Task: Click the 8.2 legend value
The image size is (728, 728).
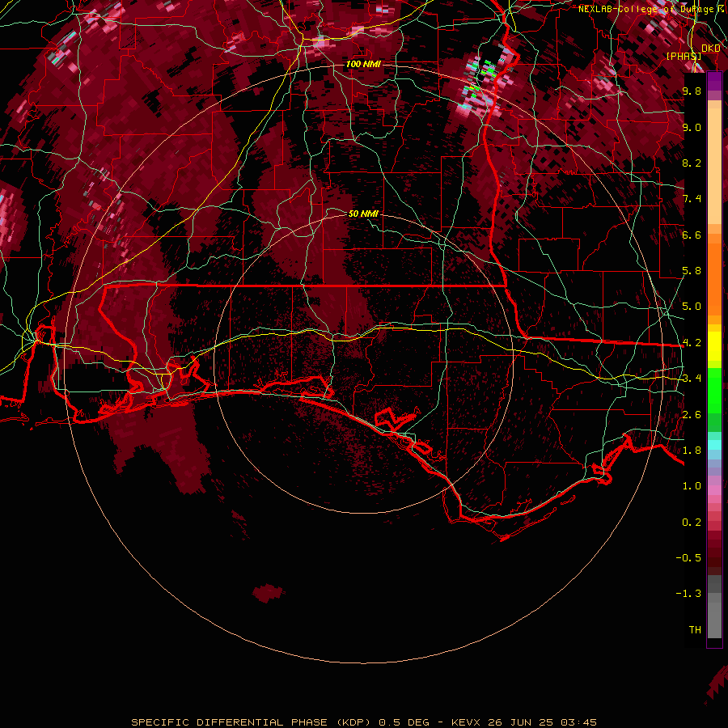Action: click(x=692, y=163)
